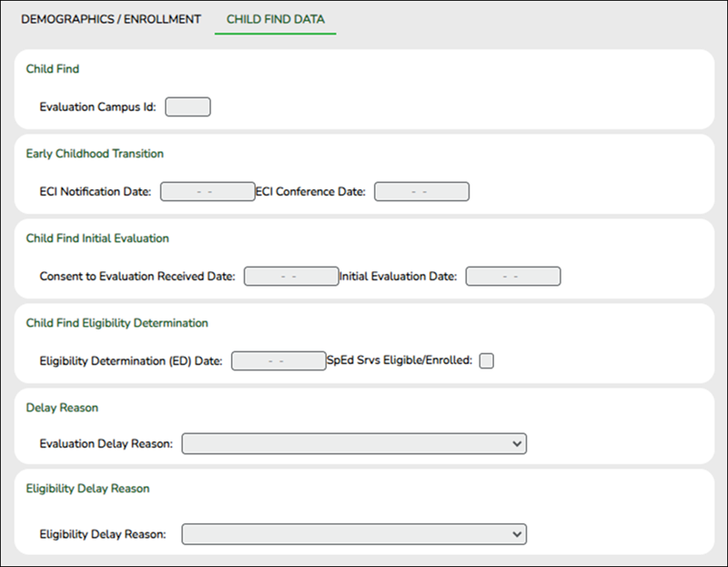Open the Evaluation Delay Reason dropdown
728x567 pixels.
pyautogui.click(x=353, y=443)
